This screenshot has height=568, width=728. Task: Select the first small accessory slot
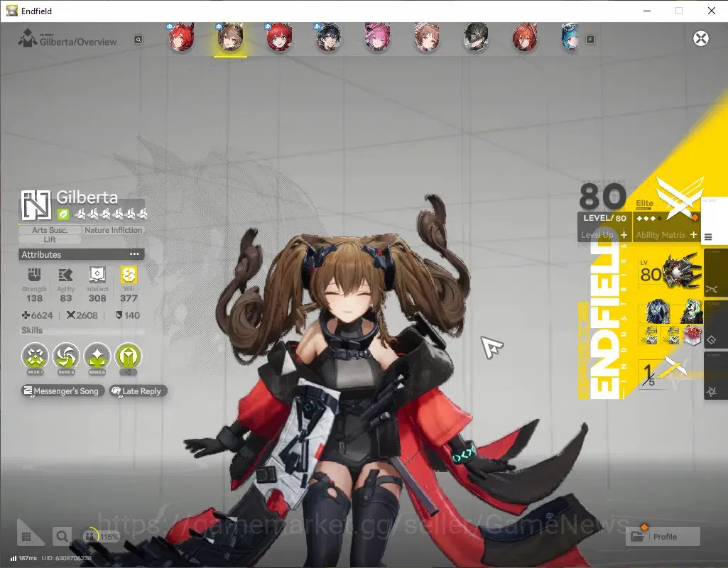click(x=649, y=336)
